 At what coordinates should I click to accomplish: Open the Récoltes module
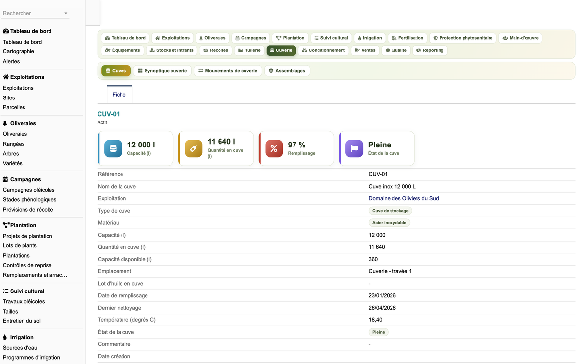coord(216,50)
